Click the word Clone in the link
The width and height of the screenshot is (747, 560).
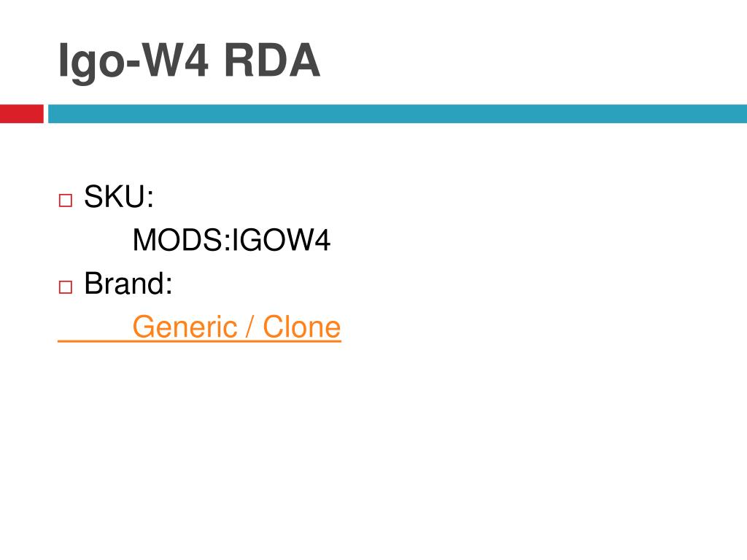[x=301, y=327]
